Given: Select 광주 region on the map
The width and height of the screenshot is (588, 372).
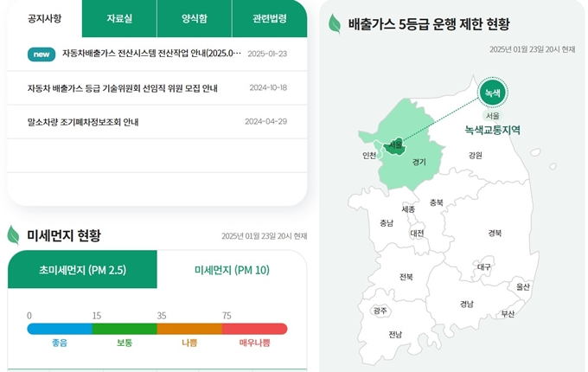Looking at the screenshot, I should click(x=380, y=311).
